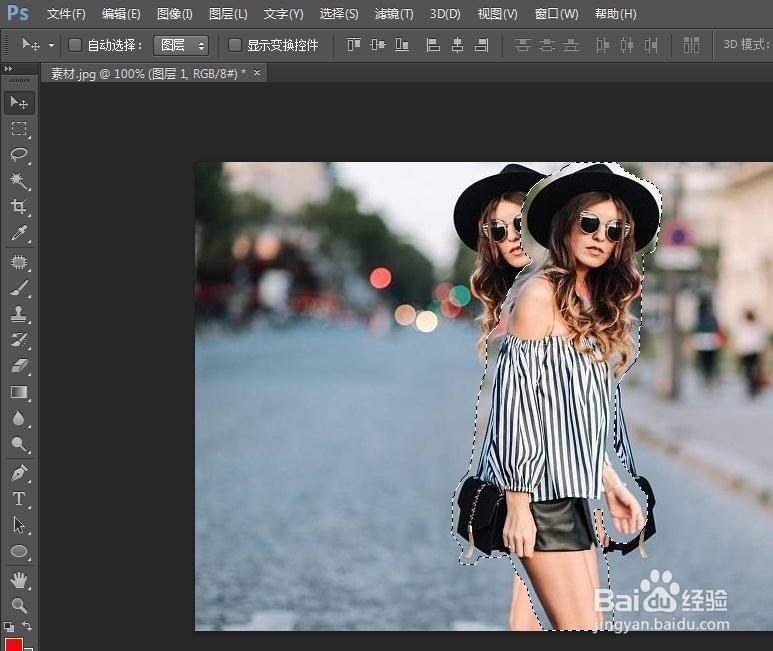This screenshot has height=651, width=773.
Task: Click Align horizontal centers icon
Action: click(x=457, y=45)
